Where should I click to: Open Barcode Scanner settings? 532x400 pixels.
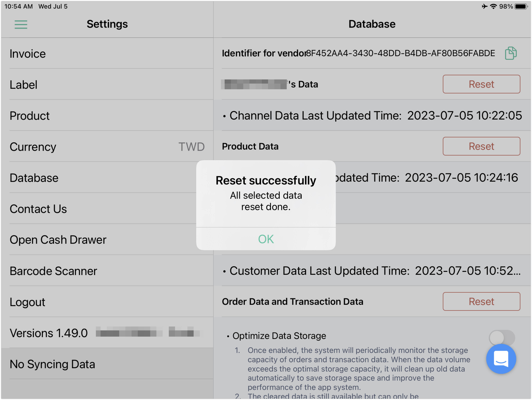pyautogui.click(x=107, y=271)
